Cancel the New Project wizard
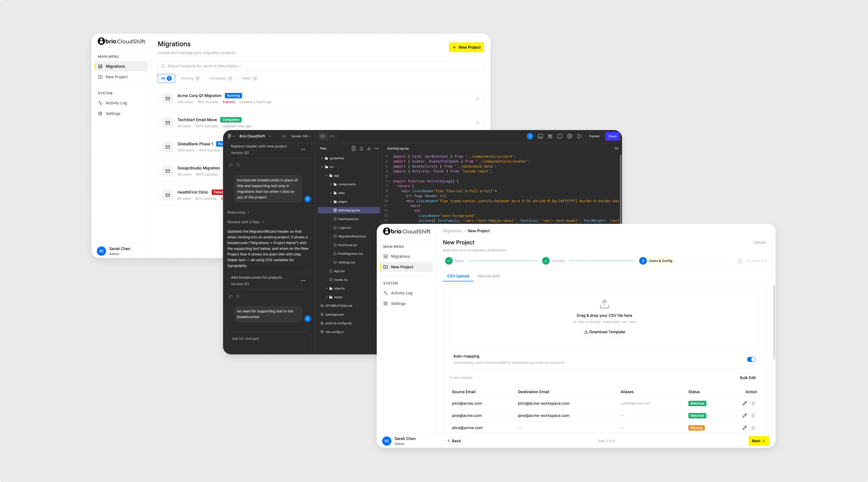Viewport: 868px width, 482px height. coord(759,242)
